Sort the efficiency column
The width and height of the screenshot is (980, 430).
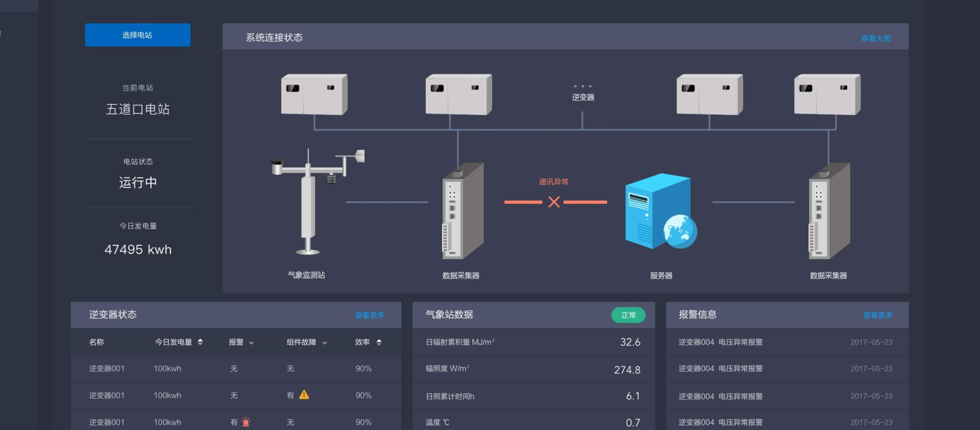pos(379,342)
